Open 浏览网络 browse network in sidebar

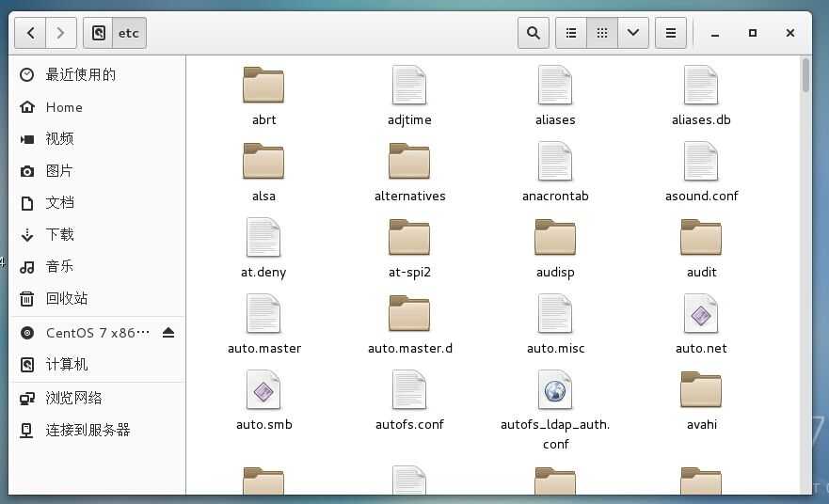click(97, 398)
